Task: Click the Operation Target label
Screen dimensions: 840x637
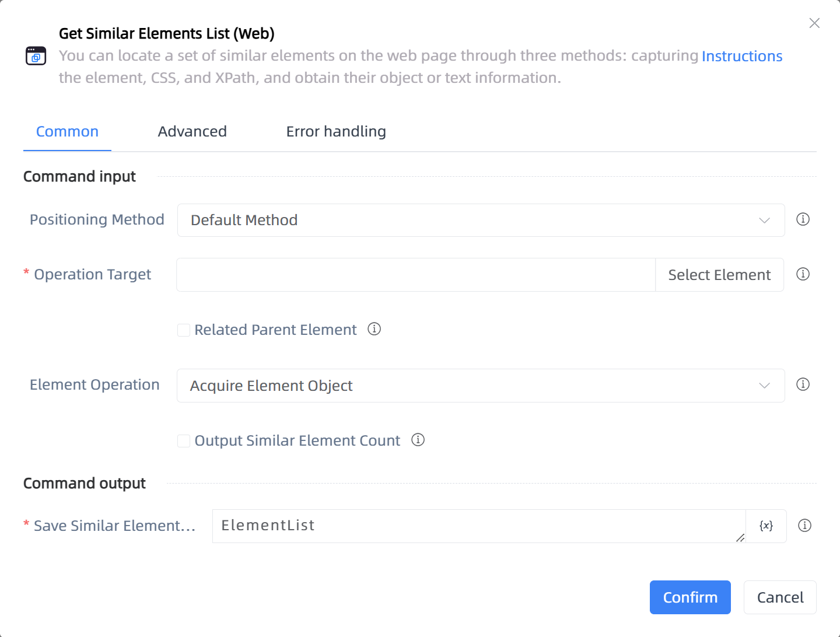Action: [x=92, y=275]
